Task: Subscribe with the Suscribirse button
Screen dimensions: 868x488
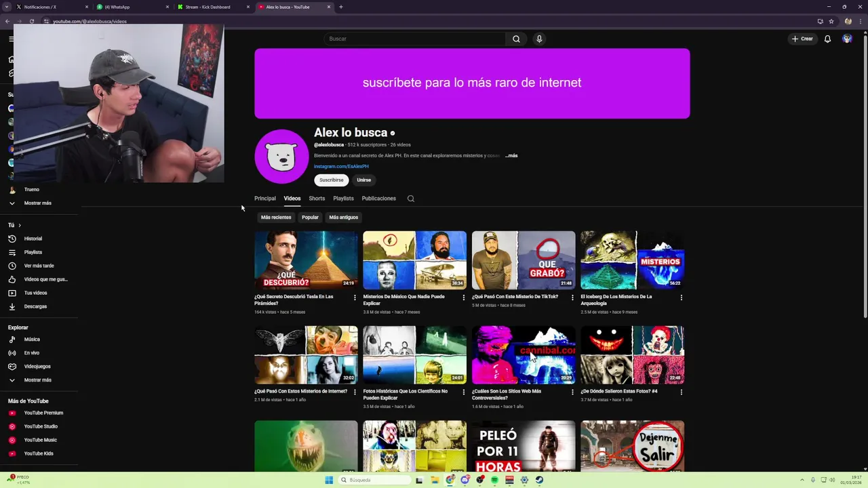Action: 332,180
